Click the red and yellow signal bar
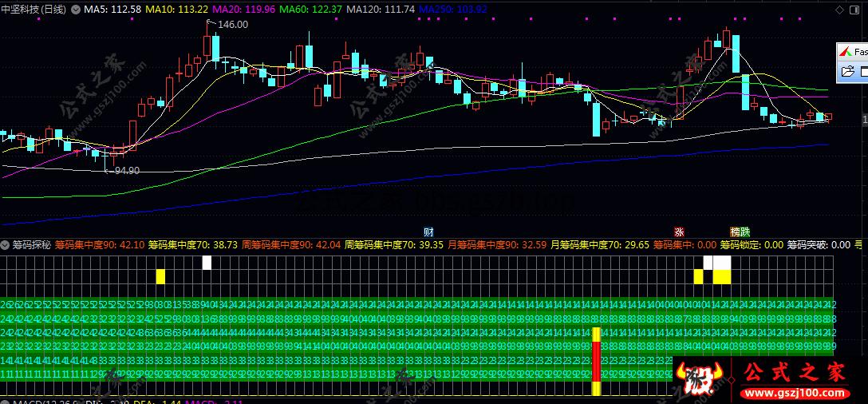The height and width of the screenshot is (404, 868). tap(596, 362)
